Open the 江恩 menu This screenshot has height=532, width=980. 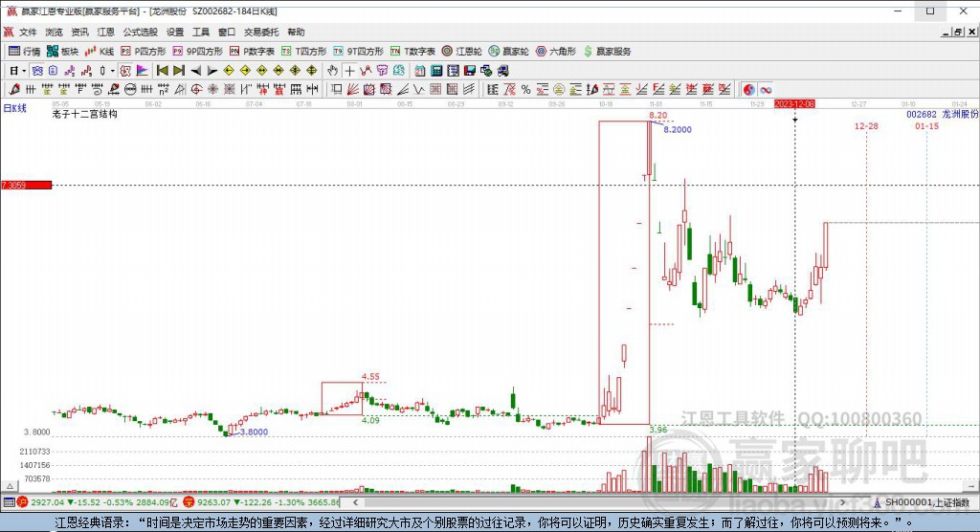[x=105, y=32]
